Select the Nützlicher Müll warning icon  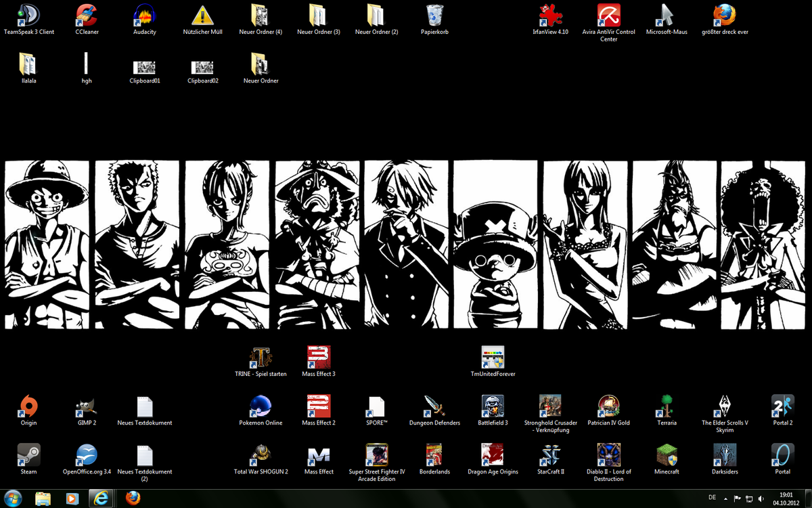tap(202, 19)
